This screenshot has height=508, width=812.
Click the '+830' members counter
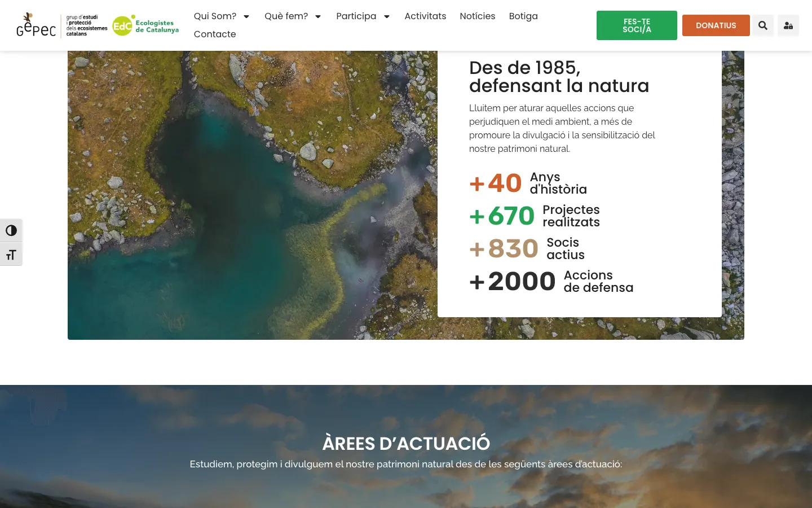point(504,249)
